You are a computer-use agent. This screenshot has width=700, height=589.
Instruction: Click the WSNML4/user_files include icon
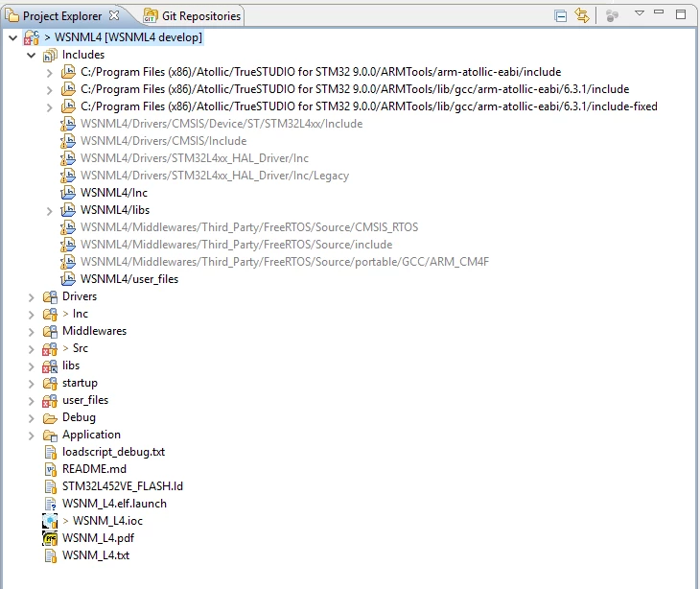click(x=68, y=278)
